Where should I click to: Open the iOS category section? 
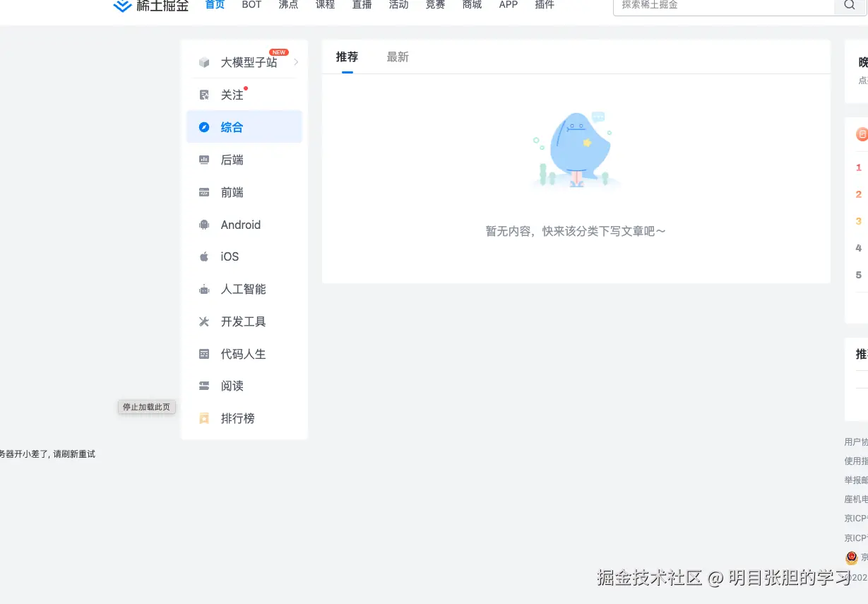230,256
